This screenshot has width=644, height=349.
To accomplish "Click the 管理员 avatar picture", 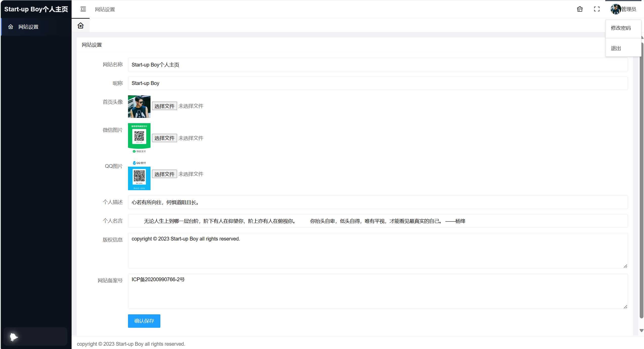I will 615,9.
